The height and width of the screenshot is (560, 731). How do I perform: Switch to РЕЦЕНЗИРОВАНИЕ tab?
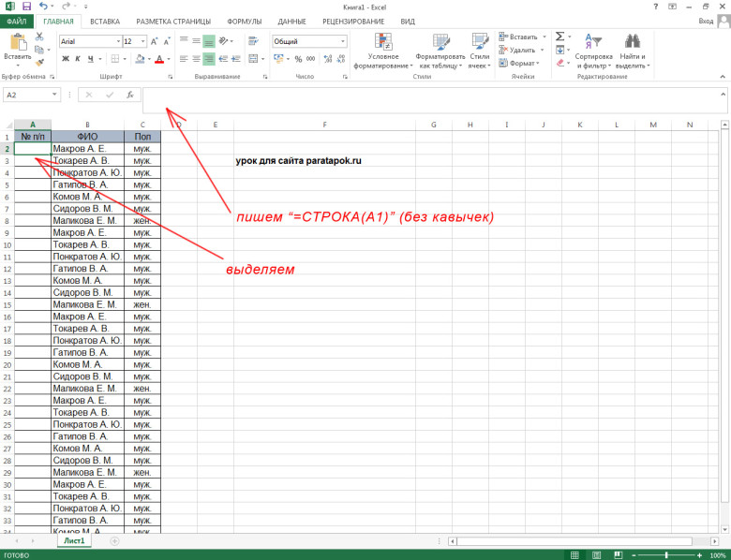point(353,22)
